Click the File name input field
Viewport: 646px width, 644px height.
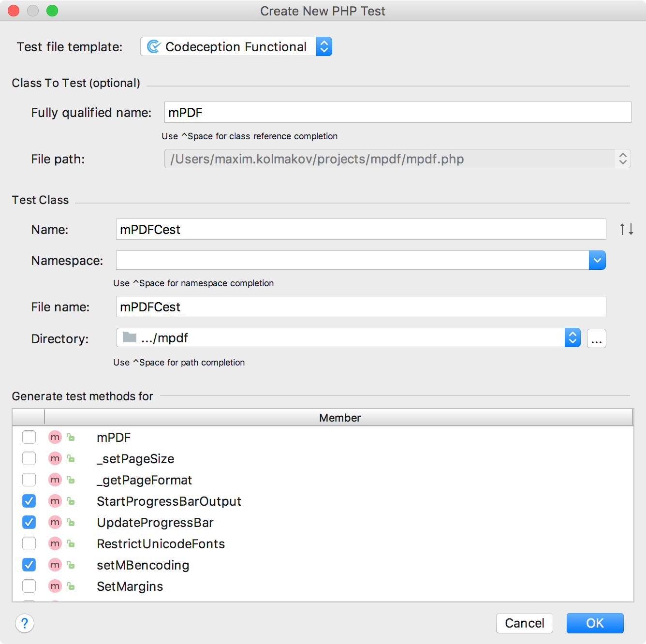pos(361,307)
